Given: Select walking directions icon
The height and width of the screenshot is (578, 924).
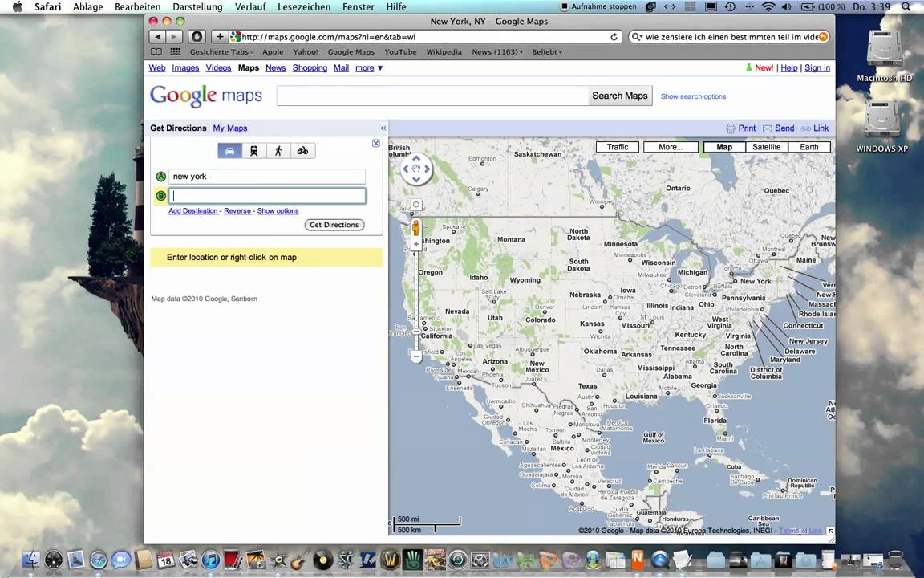Looking at the screenshot, I should coord(278,151).
